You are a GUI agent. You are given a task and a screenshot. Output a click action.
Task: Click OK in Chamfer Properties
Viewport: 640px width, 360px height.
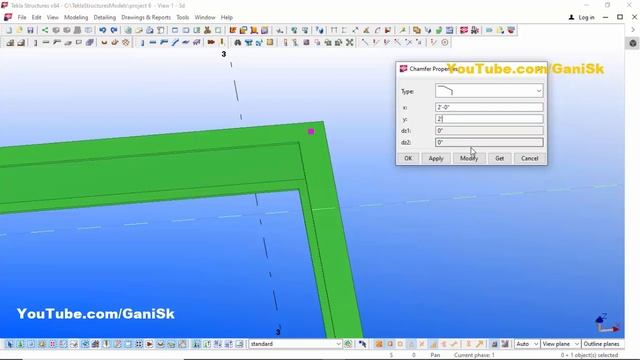[408, 158]
